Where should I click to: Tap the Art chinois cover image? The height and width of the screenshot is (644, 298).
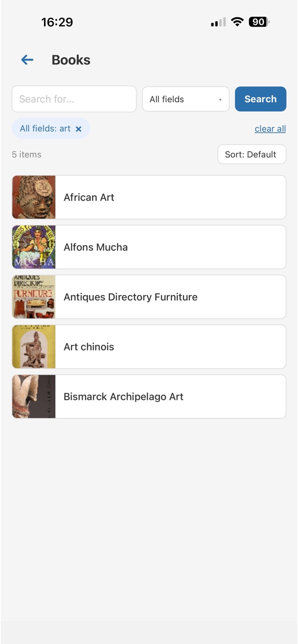[34, 347]
